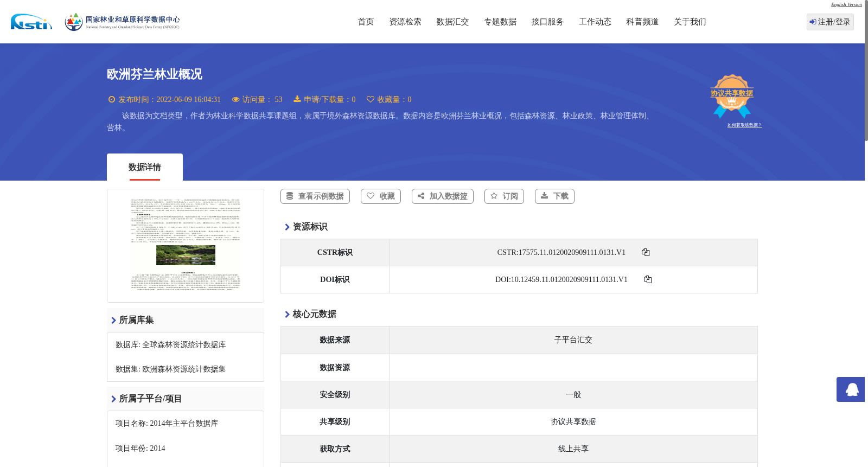This screenshot has height=467, width=868.
Task: Click the 一般 security level cell
Action: [x=573, y=395]
